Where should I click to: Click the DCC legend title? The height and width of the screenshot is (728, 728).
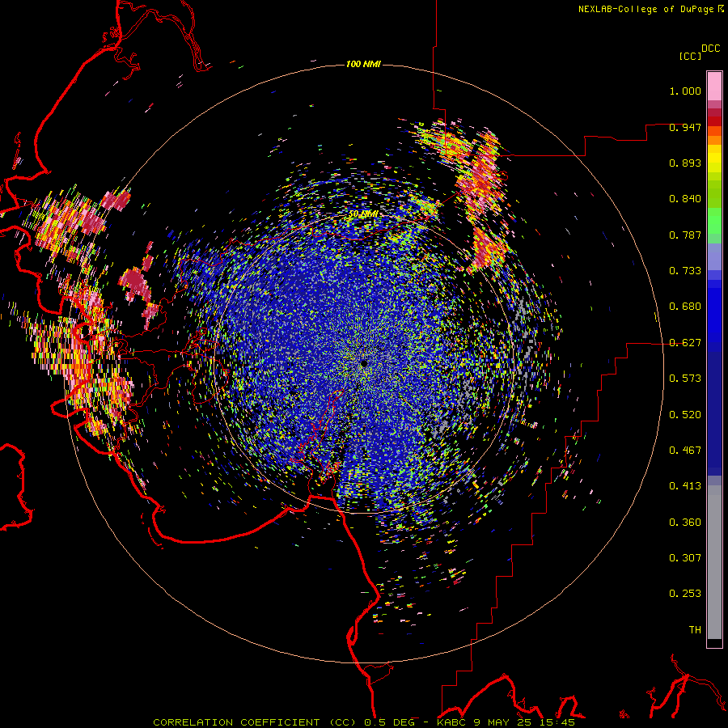pyautogui.click(x=710, y=49)
